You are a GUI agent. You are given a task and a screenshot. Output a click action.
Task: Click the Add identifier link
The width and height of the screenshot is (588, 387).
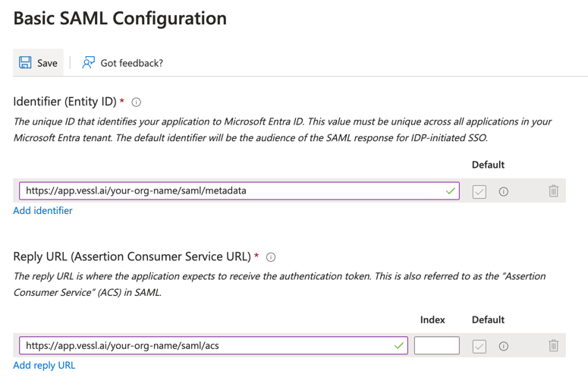click(x=43, y=211)
